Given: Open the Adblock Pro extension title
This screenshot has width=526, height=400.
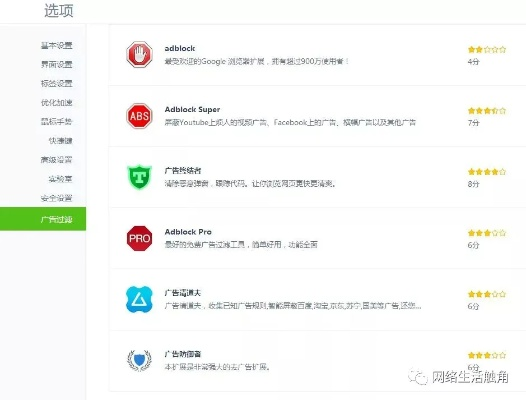Looking at the screenshot, I should pos(188,232).
